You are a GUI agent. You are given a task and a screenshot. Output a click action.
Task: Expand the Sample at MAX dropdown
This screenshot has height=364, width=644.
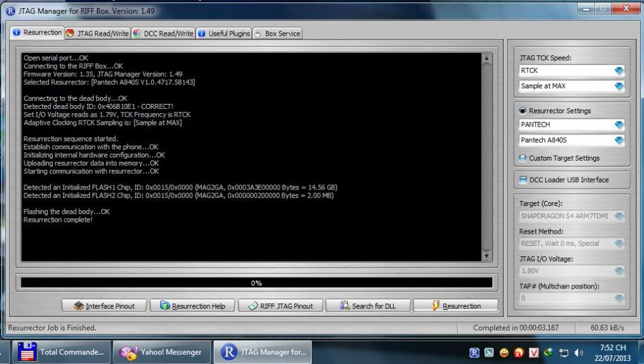click(619, 86)
